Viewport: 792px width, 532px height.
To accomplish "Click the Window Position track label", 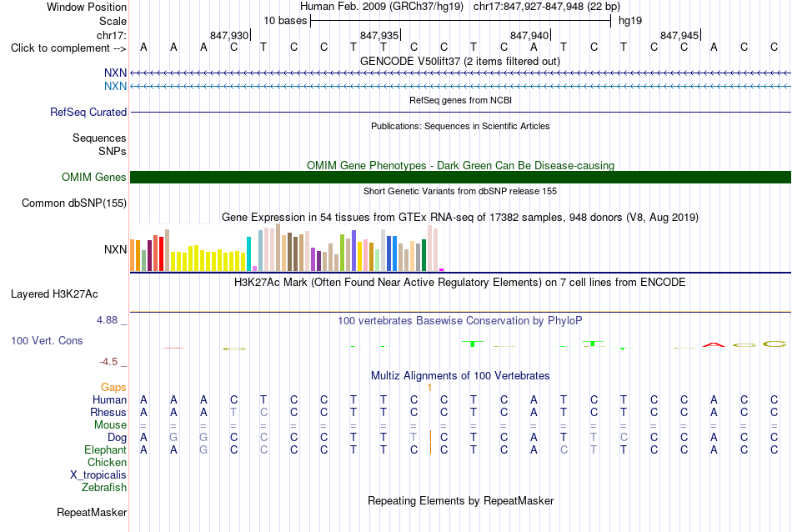I will tap(87, 7).
